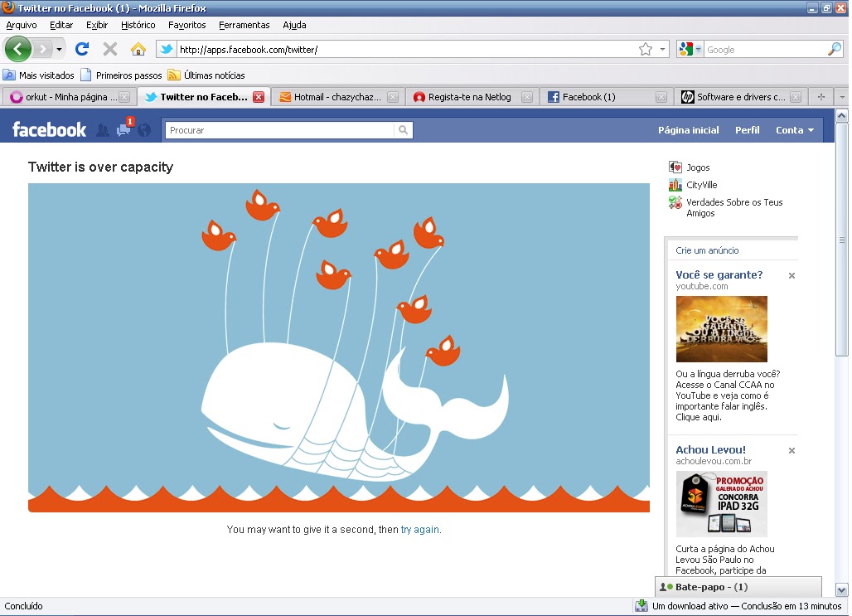
Task: Open the back/forward history dropdown arrow
Action: (59, 50)
